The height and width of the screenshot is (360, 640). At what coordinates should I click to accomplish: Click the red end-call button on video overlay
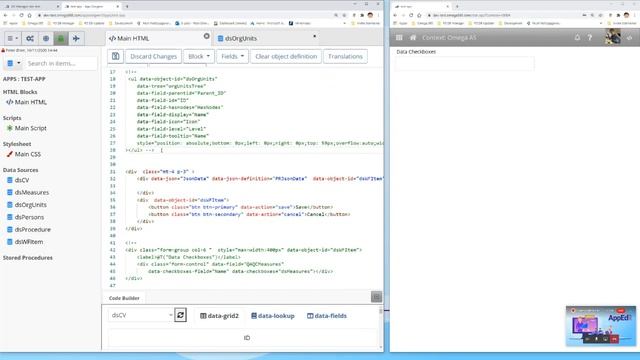(x=614, y=339)
